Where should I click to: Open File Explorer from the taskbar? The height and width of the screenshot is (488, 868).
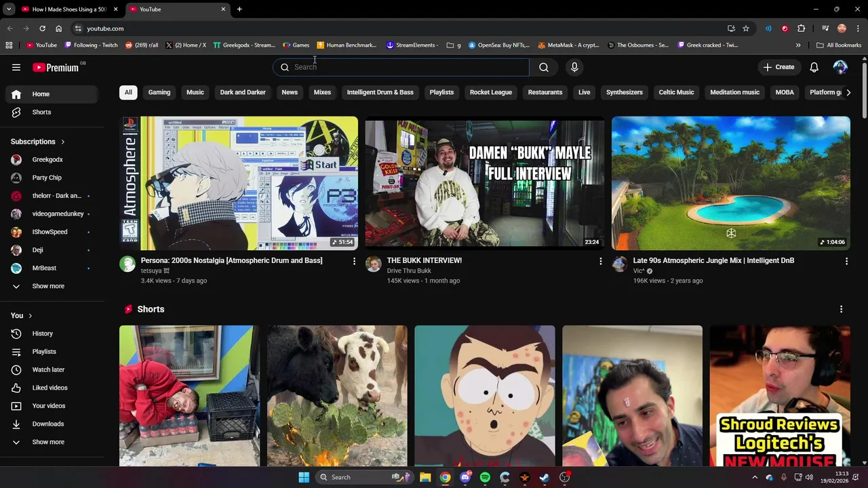click(x=425, y=477)
